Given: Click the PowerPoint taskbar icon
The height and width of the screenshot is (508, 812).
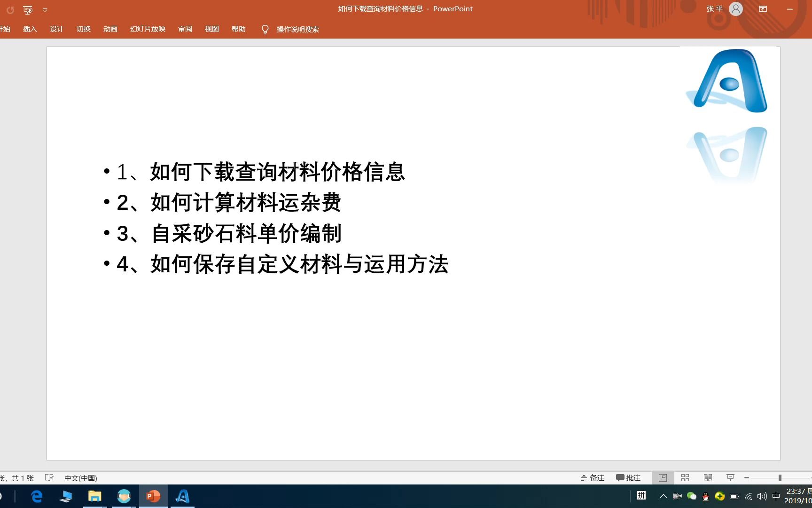Looking at the screenshot, I should (x=153, y=496).
